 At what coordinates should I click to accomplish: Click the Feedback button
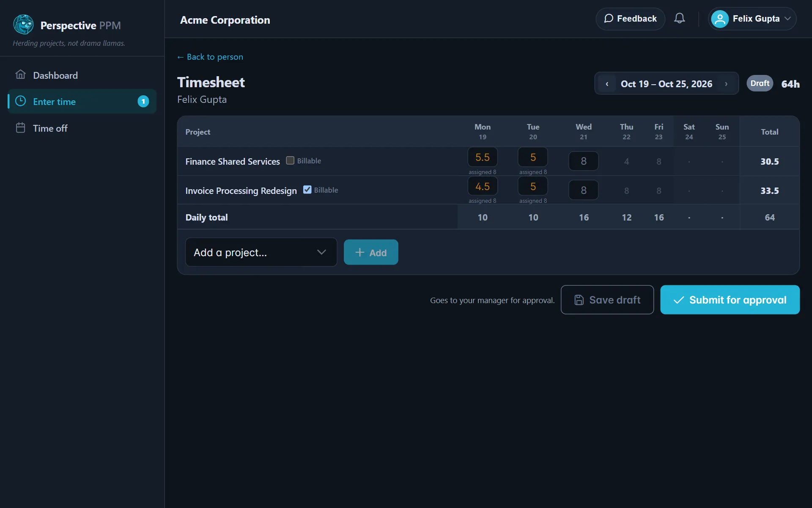(x=630, y=19)
